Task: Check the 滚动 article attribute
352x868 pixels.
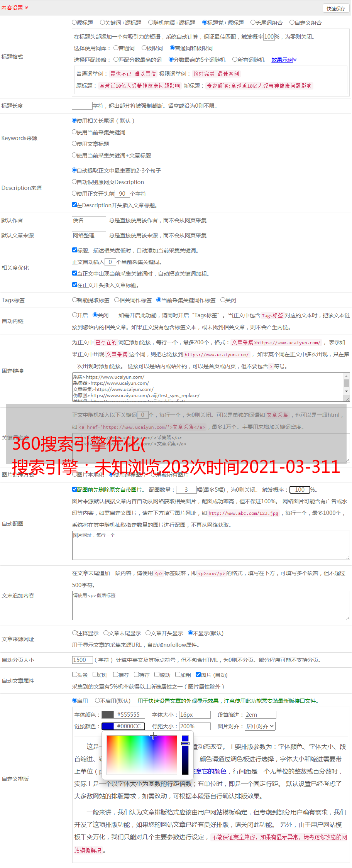Action: coord(157,675)
